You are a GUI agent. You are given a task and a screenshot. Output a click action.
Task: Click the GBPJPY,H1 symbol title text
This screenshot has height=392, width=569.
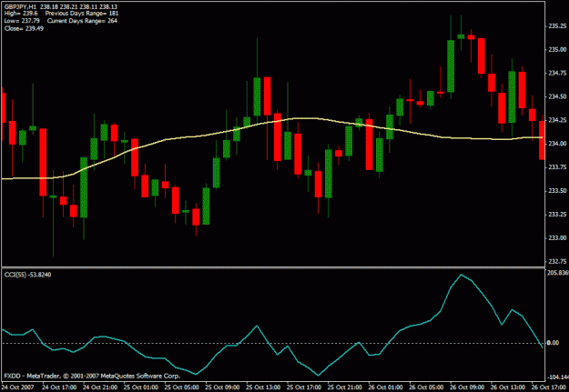click(x=20, y=7)
